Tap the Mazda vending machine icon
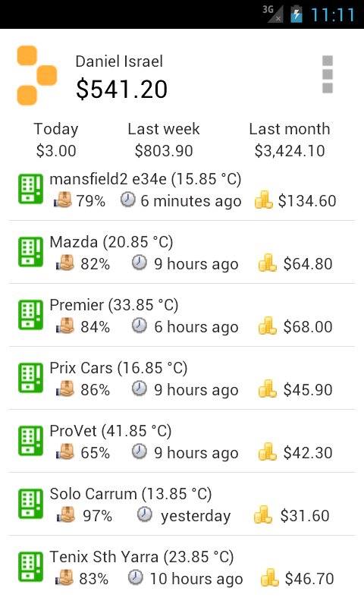The height and width of the screenshot is (607, 364). click(30, 252)
